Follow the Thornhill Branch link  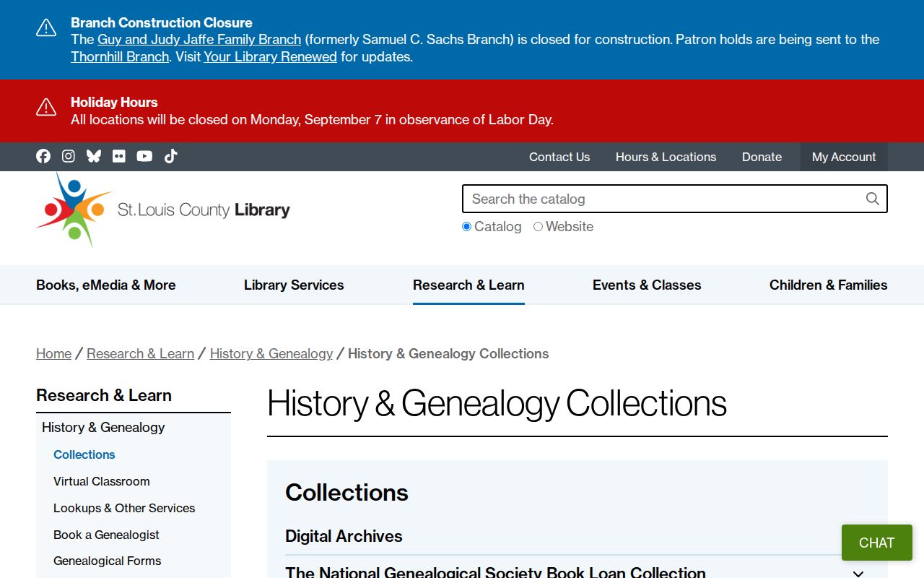pos(120,57)
